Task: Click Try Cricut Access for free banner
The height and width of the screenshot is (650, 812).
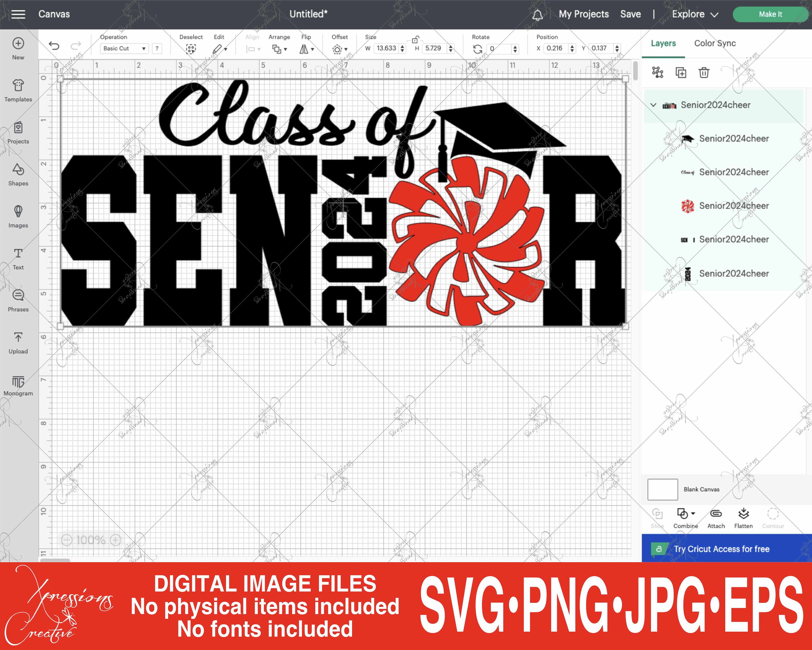Action: point(726,548)
